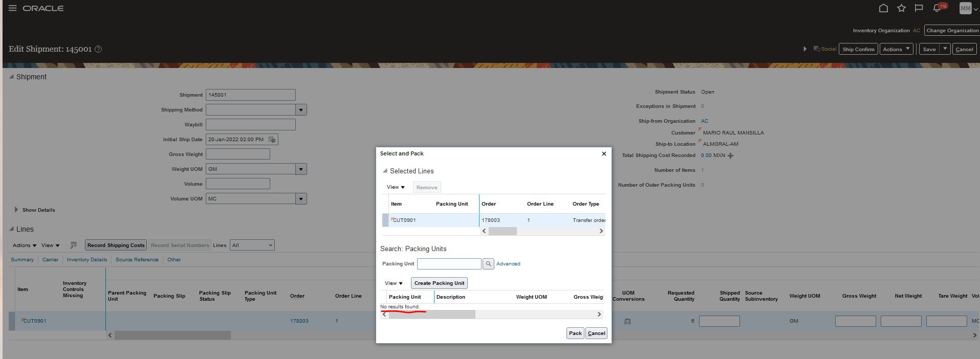The image size is (980, 359).
Task: Click the Packing Unit search field
Action: 449,264
